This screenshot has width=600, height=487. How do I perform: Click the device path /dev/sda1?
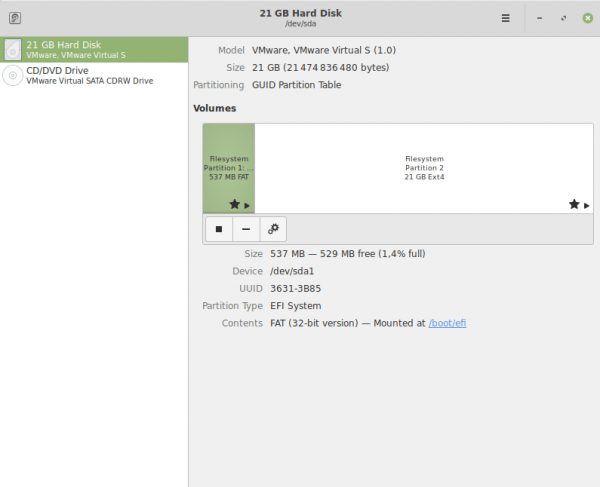(292, 271)
